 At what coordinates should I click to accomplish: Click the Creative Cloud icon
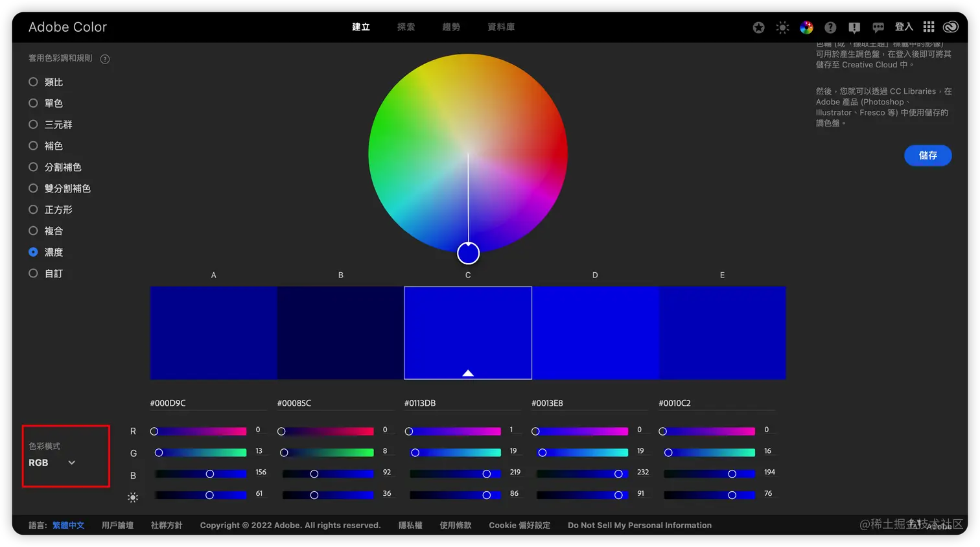[x=951, y=27]
